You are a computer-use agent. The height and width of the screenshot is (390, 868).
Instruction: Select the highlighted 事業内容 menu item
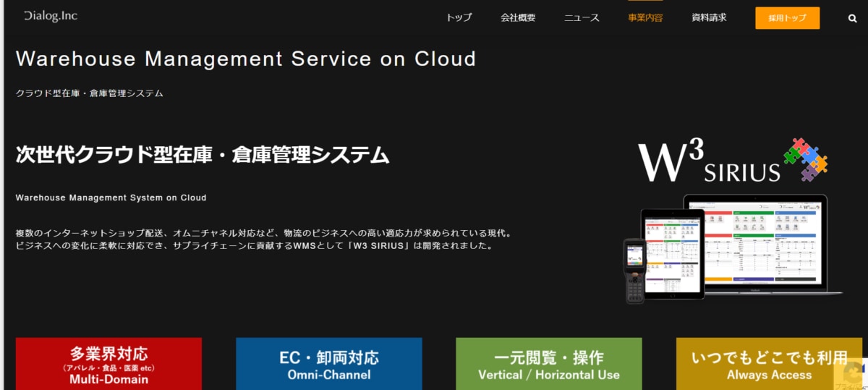click(645, 18)
